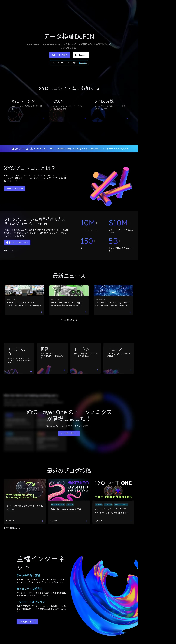Click the arrow beside 仕組み
Screen dimensions: 176x644
click(12, 251)
